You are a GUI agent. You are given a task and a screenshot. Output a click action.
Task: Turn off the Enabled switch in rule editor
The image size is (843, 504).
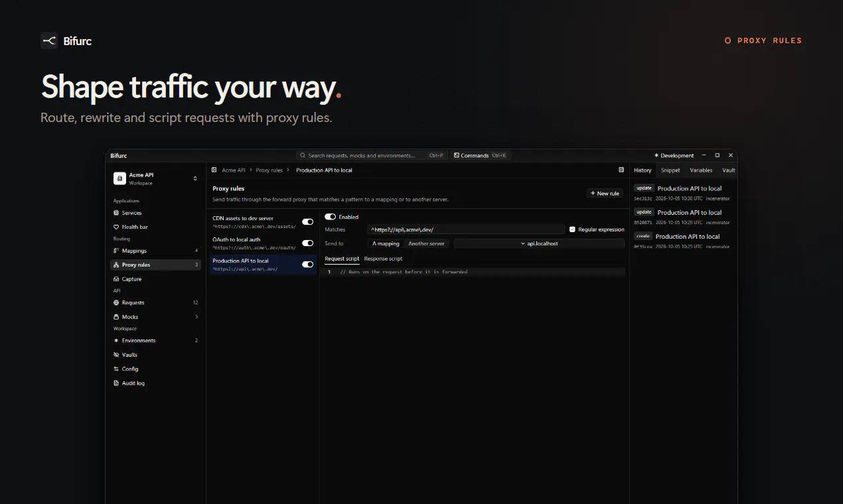[x=330, y=217]
